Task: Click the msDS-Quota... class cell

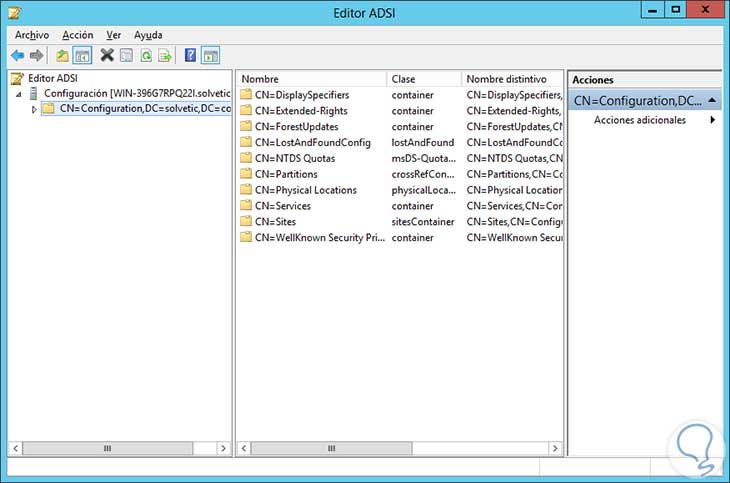Action: point(424,158)
